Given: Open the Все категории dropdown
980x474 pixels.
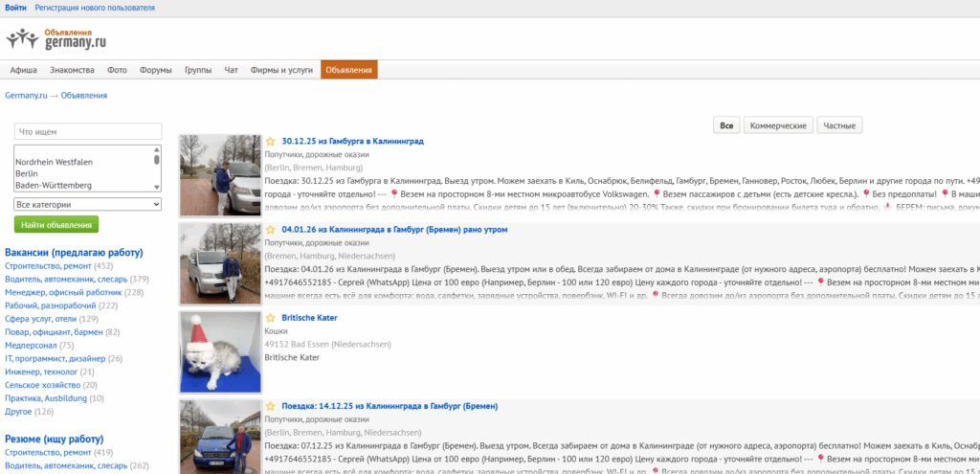Looking at the screenshot, I should coord(88,204).
